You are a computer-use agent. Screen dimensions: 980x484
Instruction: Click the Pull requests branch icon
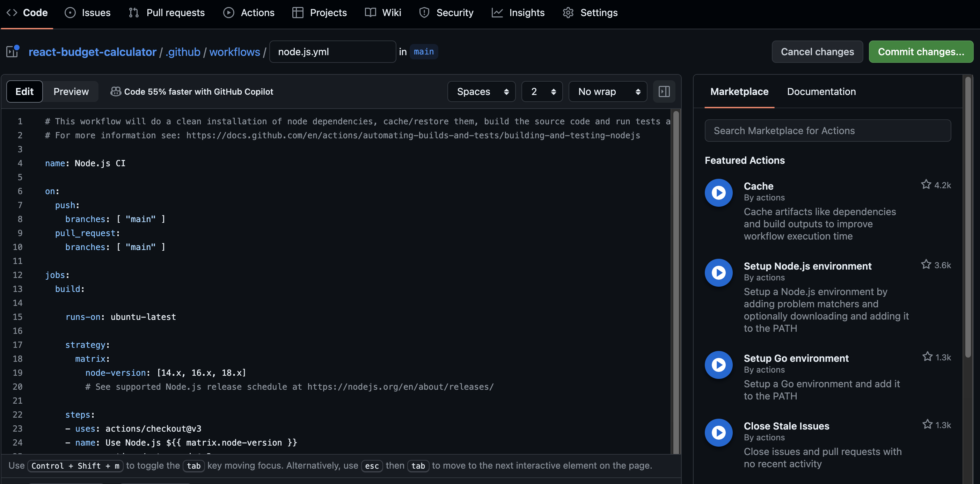[x=133, y=13]
